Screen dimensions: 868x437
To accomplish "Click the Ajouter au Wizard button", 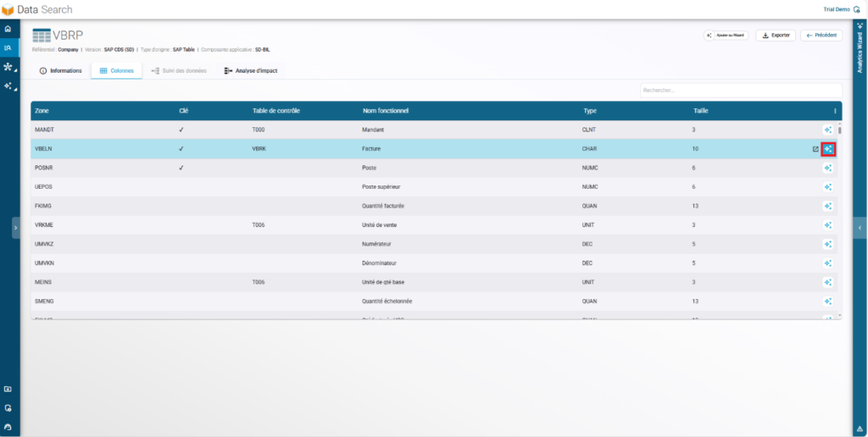I will click(x=726, y=36).
